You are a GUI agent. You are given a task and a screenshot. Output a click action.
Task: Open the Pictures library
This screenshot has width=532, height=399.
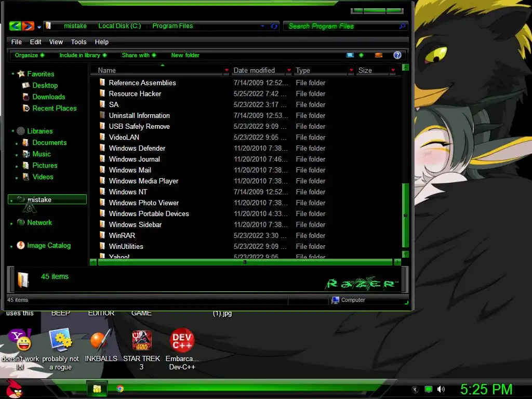pyautogui.click(x=45, y=166)
